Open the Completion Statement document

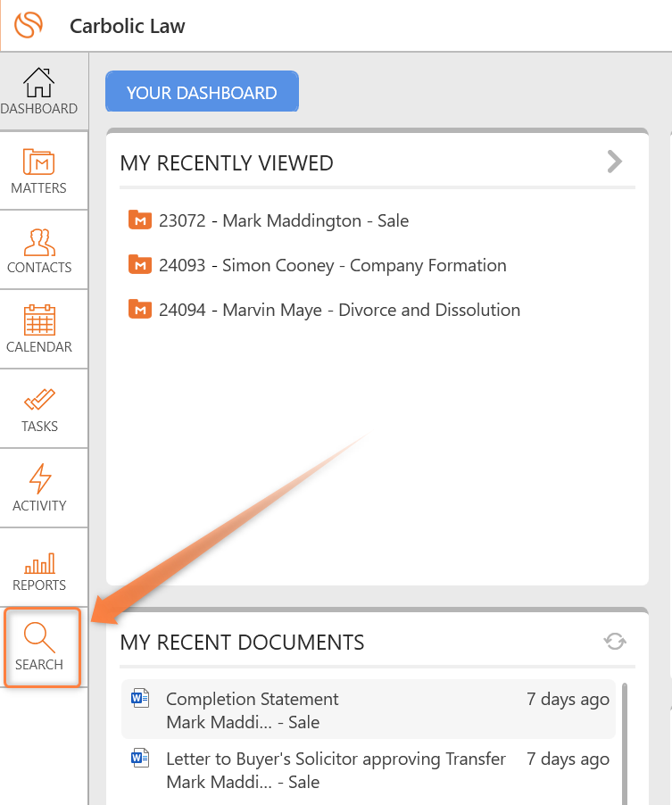[x=253, y=700]
